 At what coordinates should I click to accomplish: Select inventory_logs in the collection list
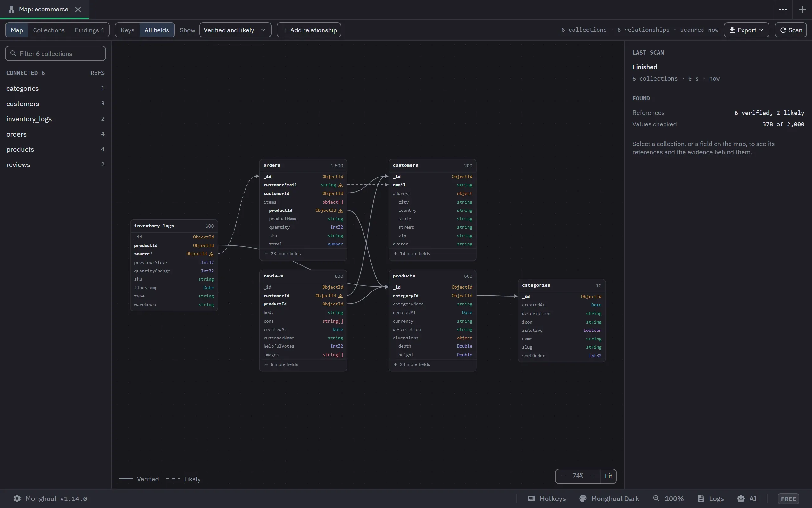(56, 119)
